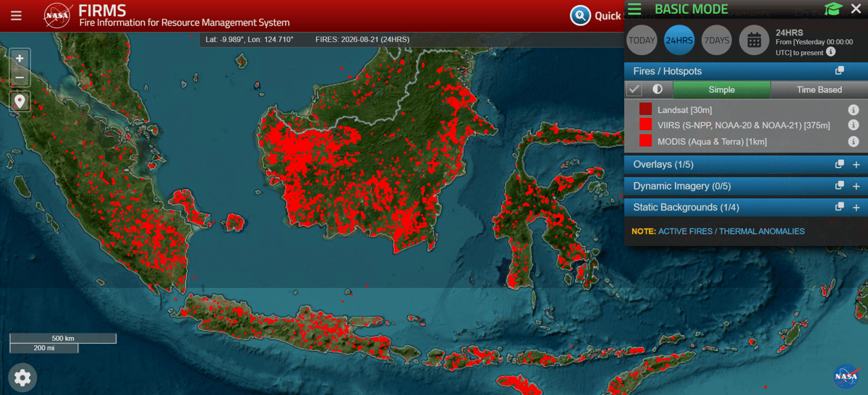This screenshot has height=395, width=868.
Task: Close the Basic Mode panel
Action: coord(856,9)
